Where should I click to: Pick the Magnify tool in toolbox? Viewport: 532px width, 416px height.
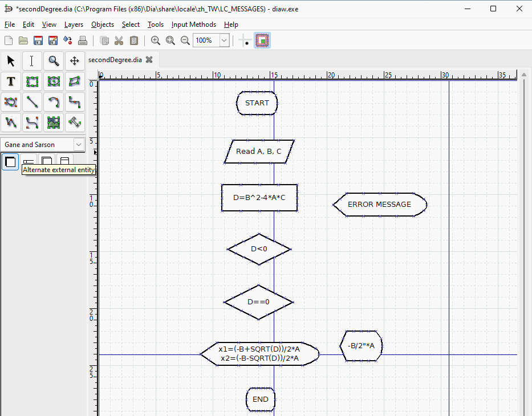(54, 61)
